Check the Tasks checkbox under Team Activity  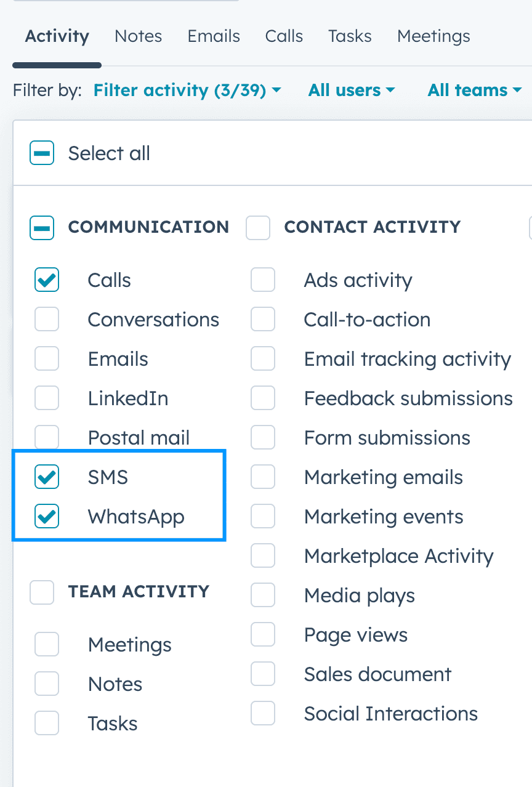tap(47, 724)
